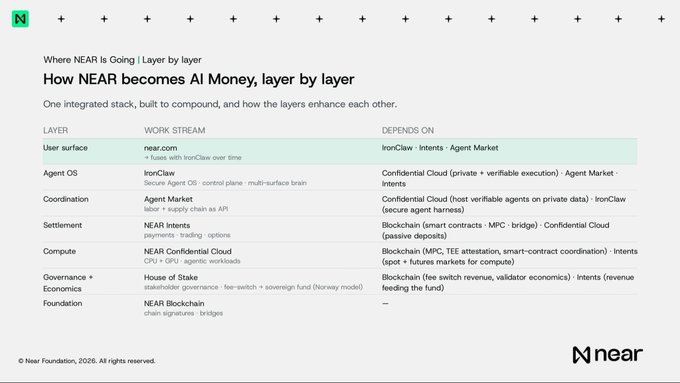Select the 'User surface' layer cell
Screen dimensions: 680x383
65,147
